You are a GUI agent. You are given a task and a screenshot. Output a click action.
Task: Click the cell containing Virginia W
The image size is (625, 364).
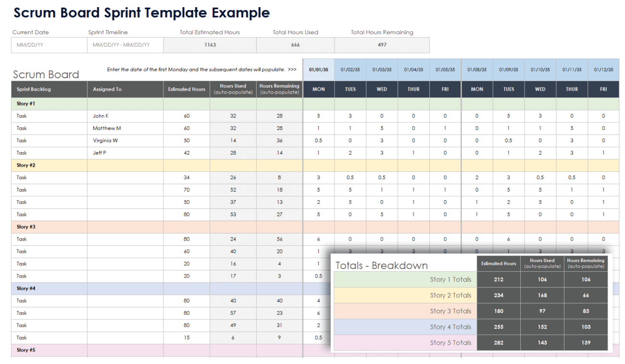(x=112, y=140)
